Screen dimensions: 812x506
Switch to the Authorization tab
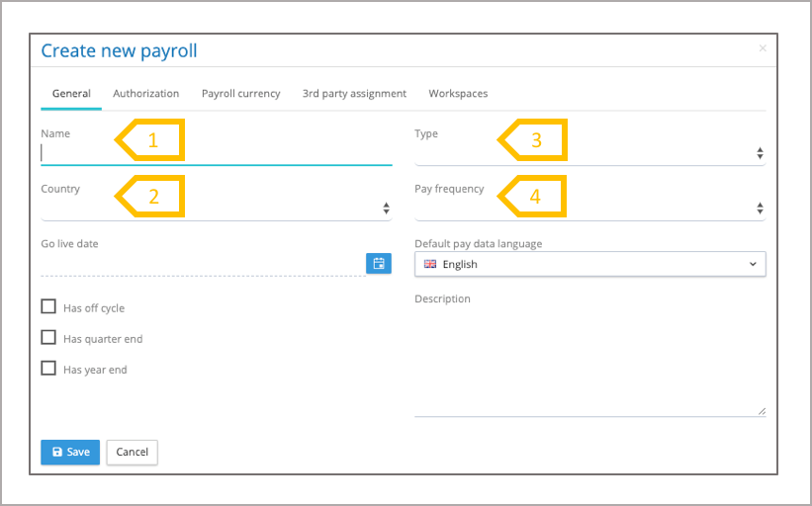pos(145,93)
